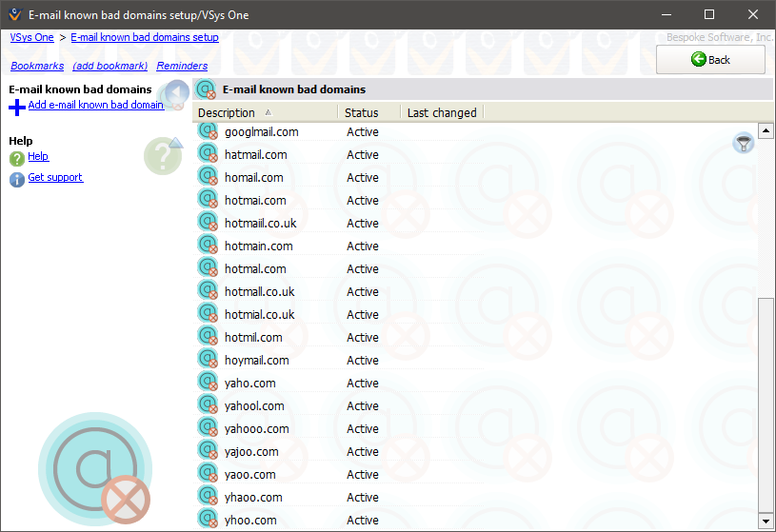Click the green Help question mark icon
Screen dimensions: 776x532
[x=17, y=158]
